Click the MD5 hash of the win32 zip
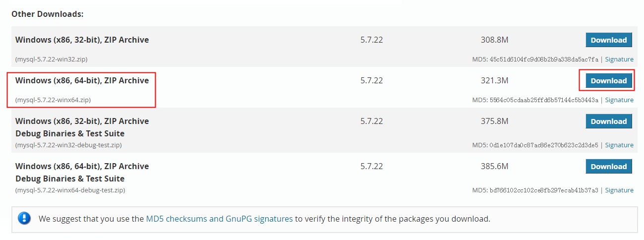 (544, 60)
